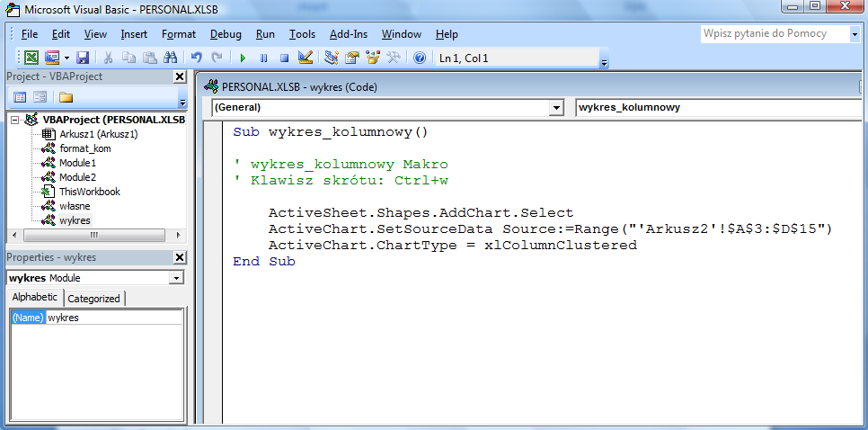Click project tree scroll right arrow

pyautogui.click(x=178, y=235)
